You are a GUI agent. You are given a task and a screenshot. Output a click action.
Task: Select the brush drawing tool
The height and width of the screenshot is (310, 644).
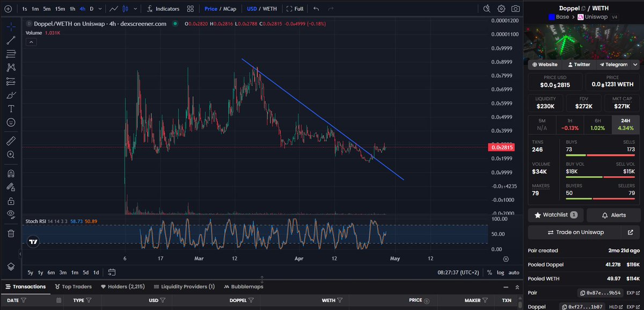[x=11, y=96]
